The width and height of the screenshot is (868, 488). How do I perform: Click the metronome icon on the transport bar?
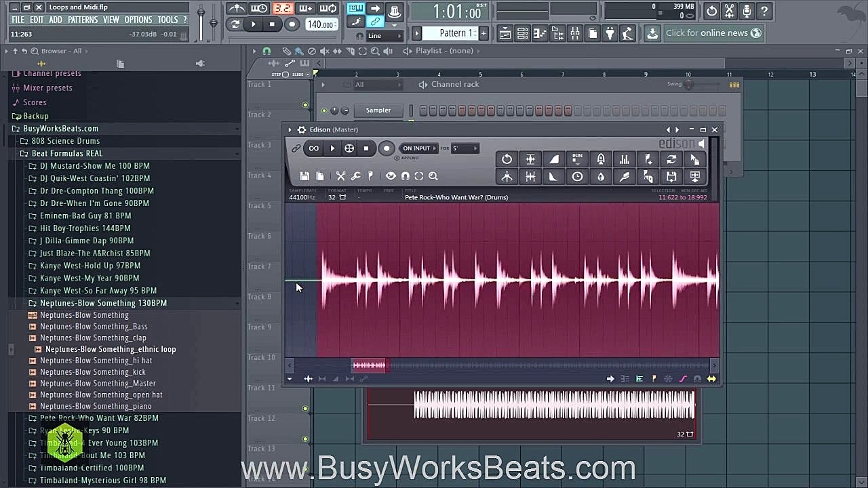tap(237, 7)
